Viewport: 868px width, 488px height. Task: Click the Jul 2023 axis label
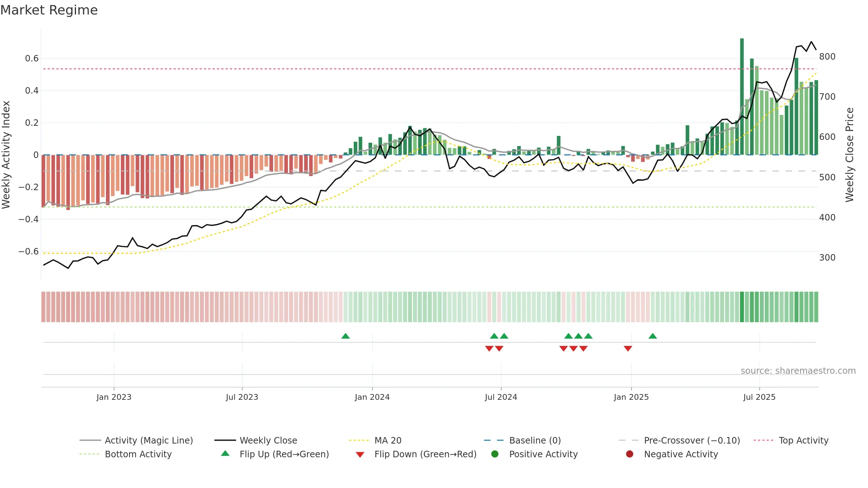point(242,397)
